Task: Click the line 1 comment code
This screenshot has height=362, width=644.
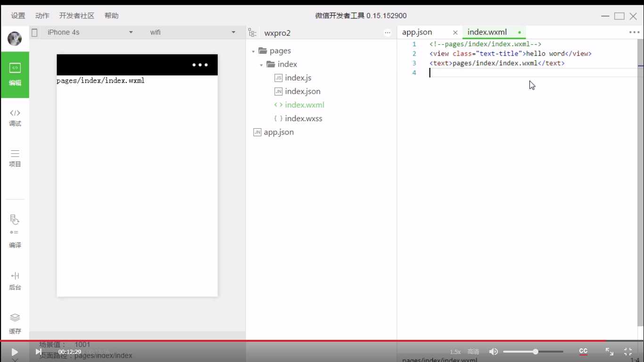Action: 485,44
